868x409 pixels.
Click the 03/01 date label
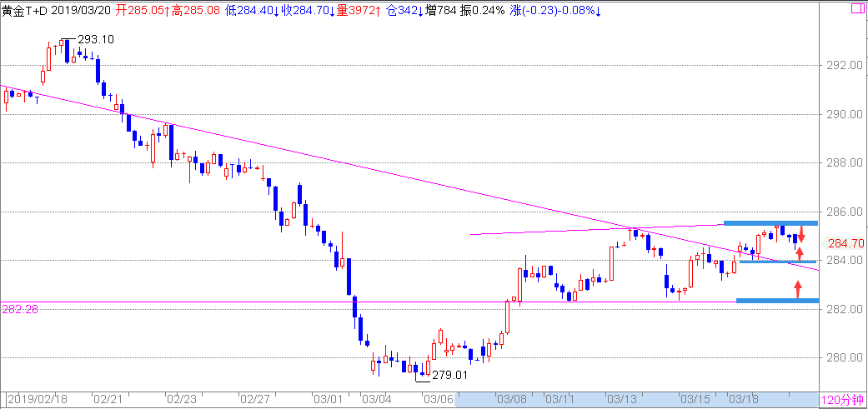[x=327, y=399]
